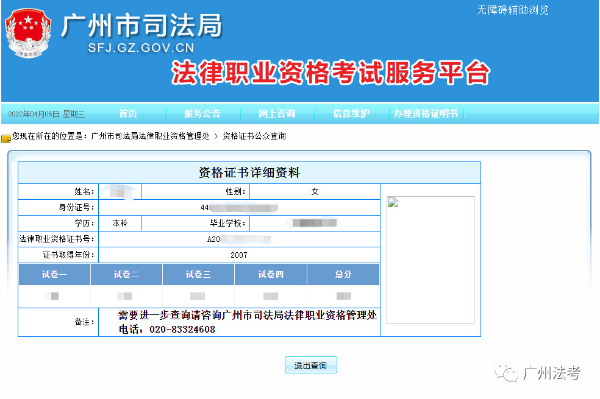
Task: Click the 备注 label cell
Action: tap(58, 322)
